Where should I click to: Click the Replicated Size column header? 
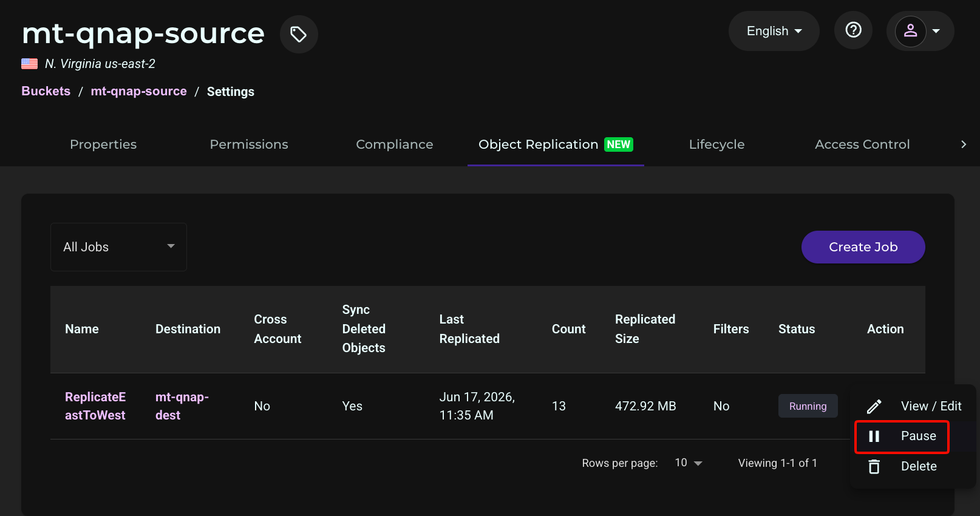pos(645,329)
